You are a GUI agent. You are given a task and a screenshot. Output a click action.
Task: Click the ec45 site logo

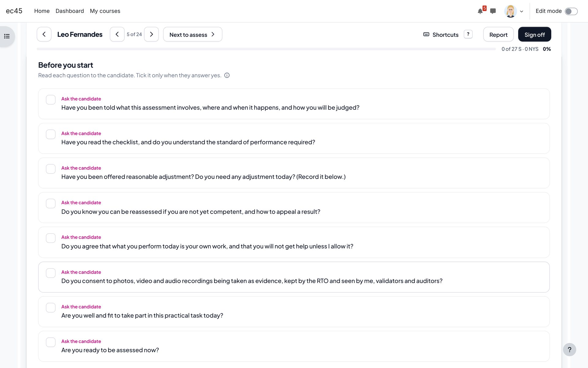click(14, 11)
